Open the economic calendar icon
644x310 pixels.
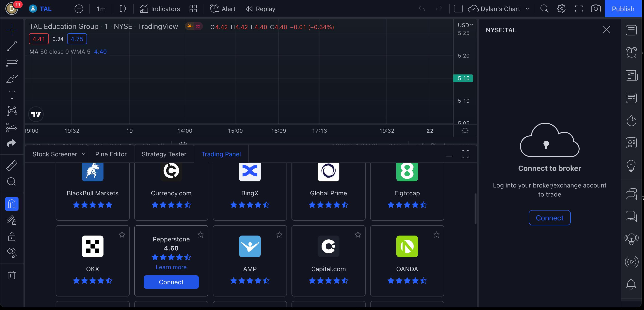[x=631, y=143]
